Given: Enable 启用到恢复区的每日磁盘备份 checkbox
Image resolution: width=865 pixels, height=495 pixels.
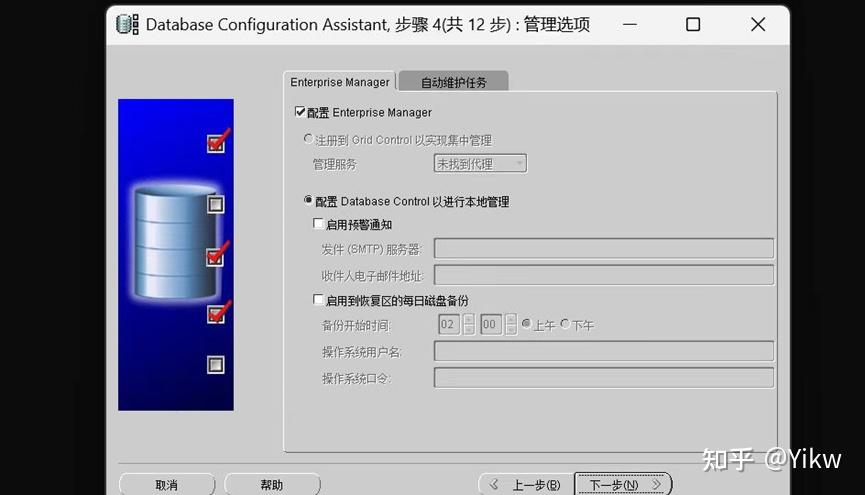Looking at the screenshot, I should click(x=318, y=300).
